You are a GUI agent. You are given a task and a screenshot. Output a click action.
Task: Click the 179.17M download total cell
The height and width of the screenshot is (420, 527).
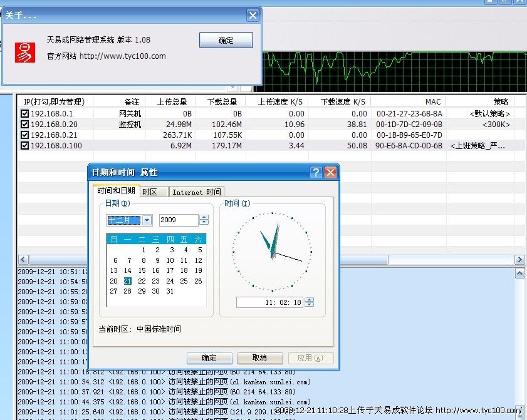tap(227, 146)
